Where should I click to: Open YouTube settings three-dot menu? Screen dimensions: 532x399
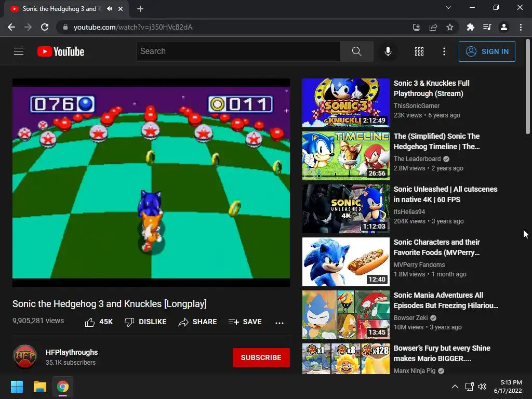pyautogui.click(x=444, y=51)
